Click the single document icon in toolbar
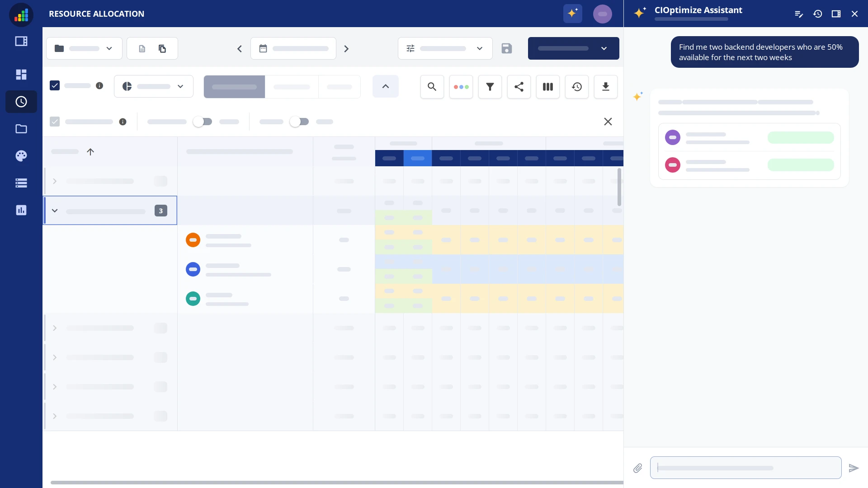This screenshot has height=488, width=868. [142, 48]
